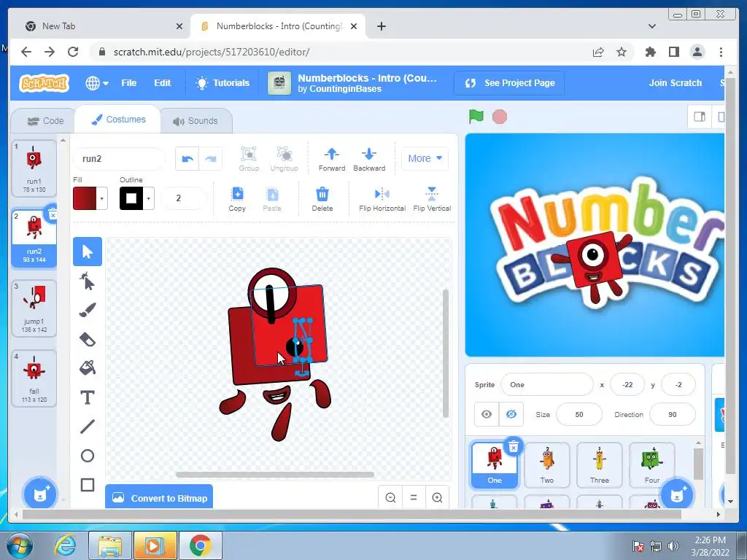Select the Two sprite

pyautogui.click(x=547, y=464)
